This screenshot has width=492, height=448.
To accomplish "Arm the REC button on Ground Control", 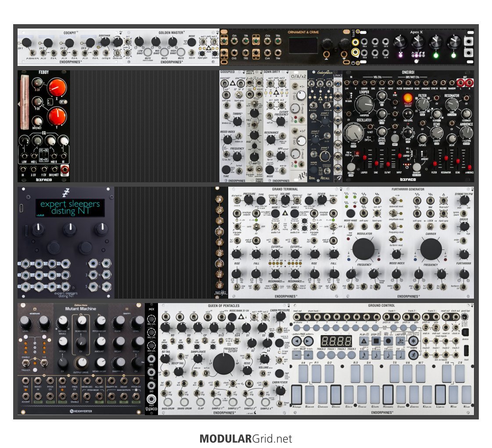I will coord(388,341).
